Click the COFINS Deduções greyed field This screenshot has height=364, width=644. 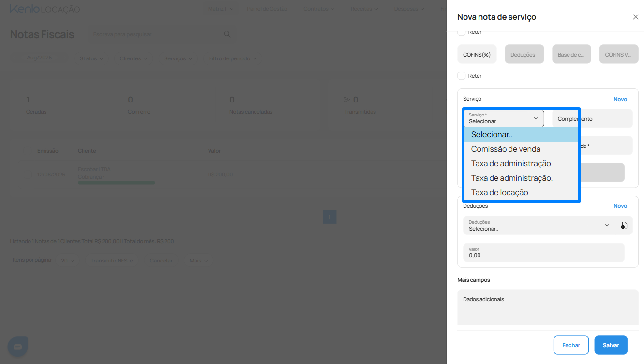[x=524, y=54]
